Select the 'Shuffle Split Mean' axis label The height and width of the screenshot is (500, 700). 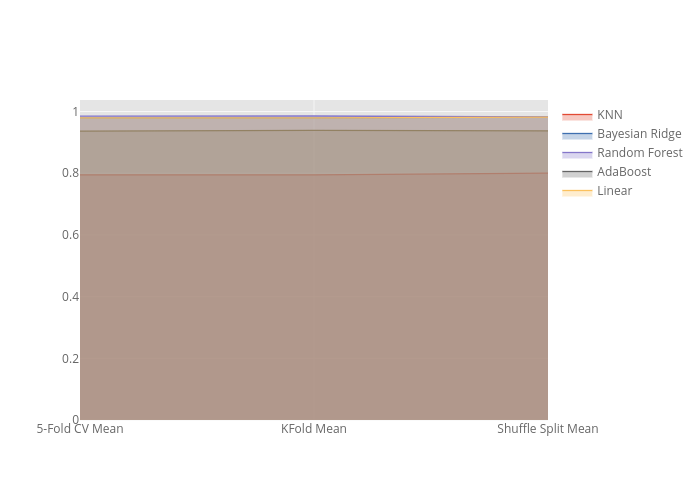click(x=547, y=429)
